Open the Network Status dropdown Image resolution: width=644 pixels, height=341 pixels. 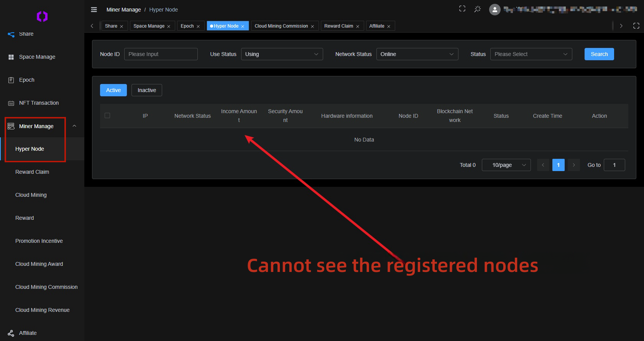click(x=417, y=54)
